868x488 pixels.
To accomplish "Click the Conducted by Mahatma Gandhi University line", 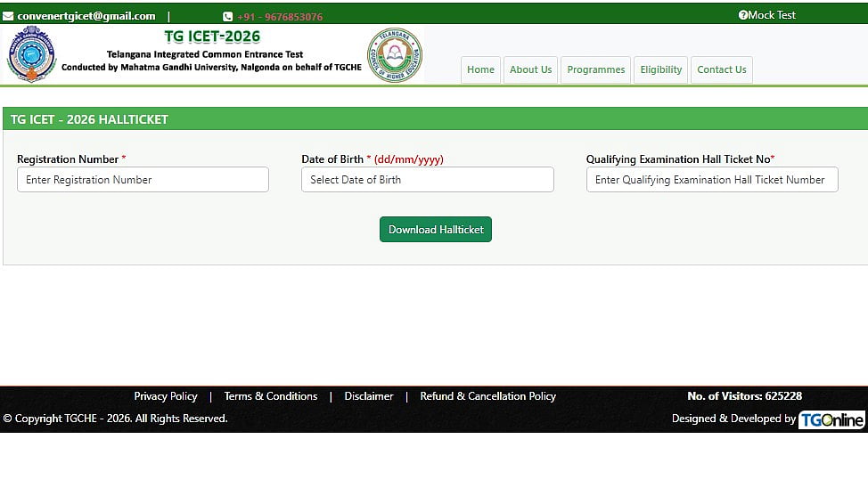I will point(211,68).
